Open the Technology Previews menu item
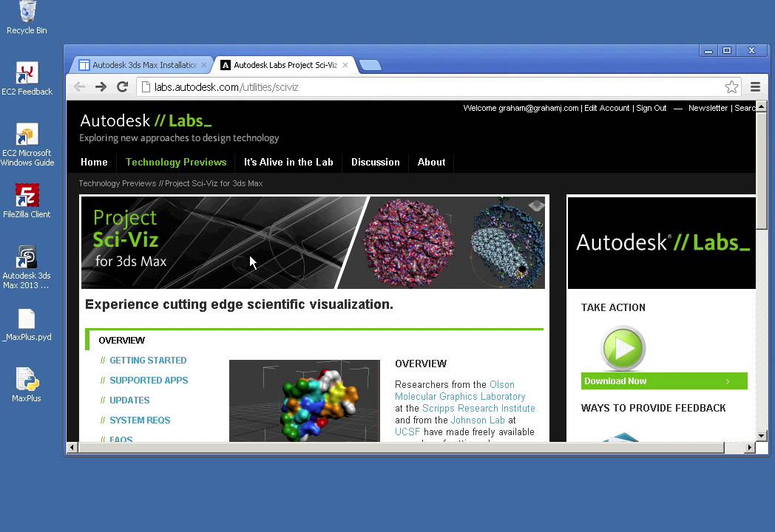The height and width of the screenshot is (532, 775). (176, 162)
